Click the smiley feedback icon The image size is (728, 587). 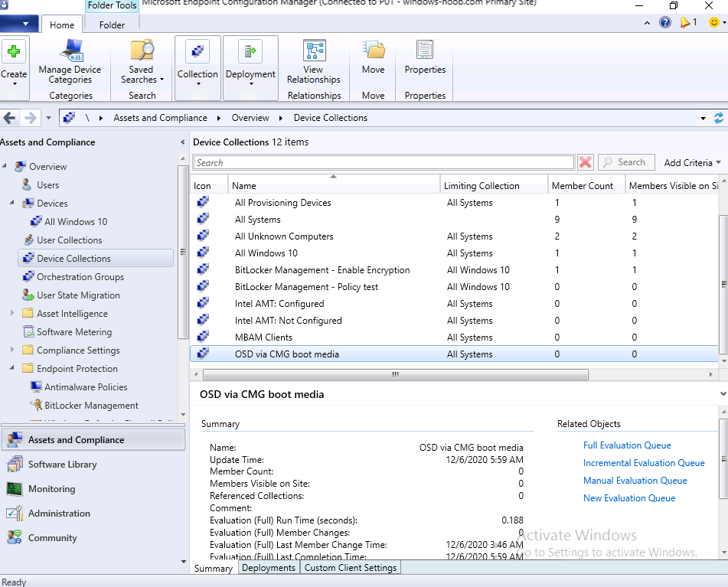tap(714, 22)
